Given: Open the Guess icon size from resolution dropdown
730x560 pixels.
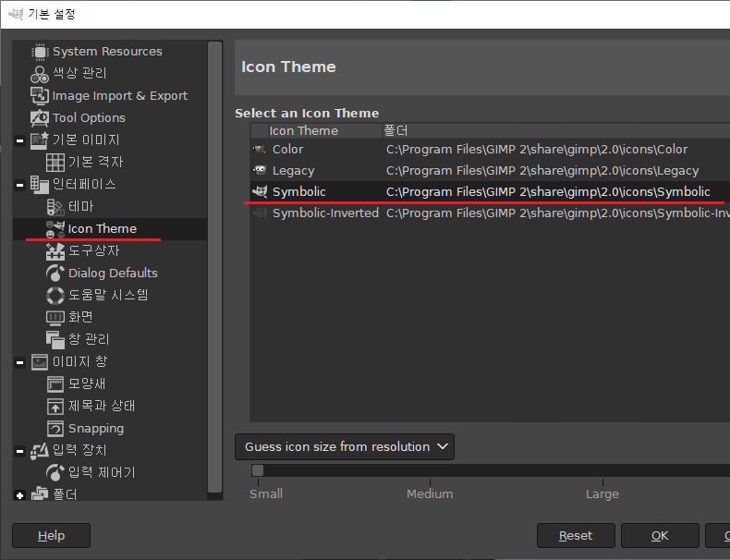Looking at the screenshot, I should coord(345,447).
